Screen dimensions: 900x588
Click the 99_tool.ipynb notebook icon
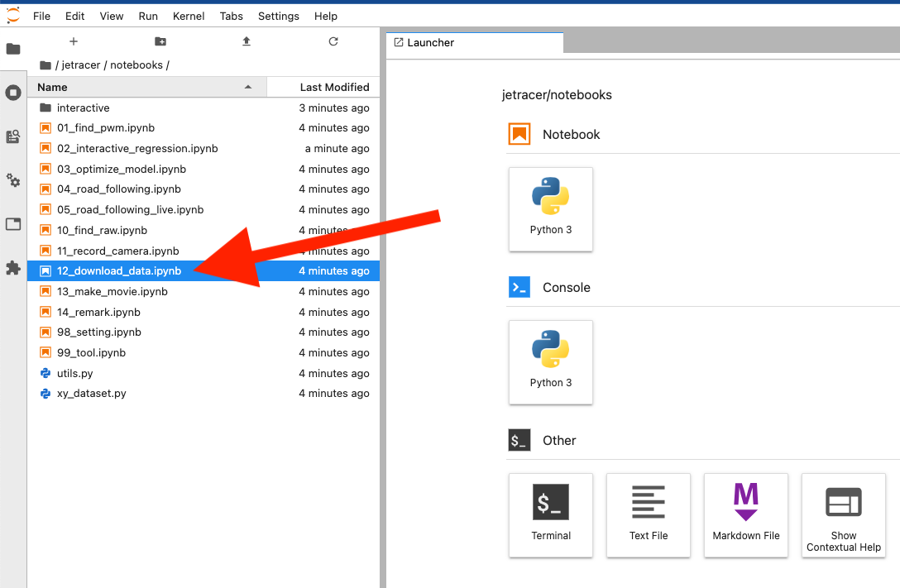pos(45,353)
